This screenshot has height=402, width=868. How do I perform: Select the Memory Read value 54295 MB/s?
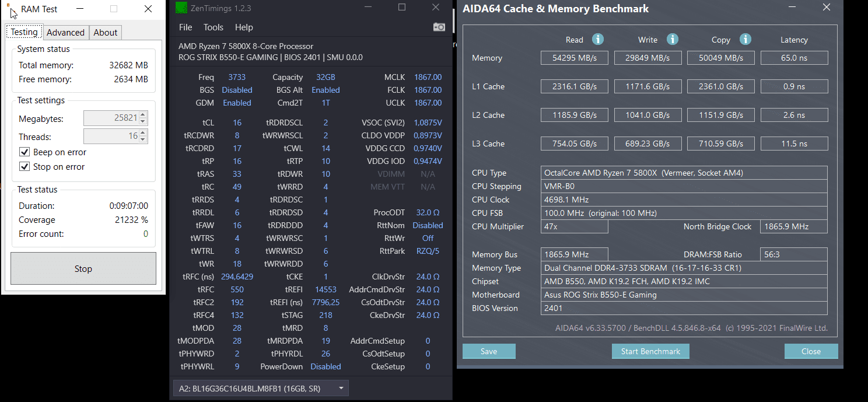(575, 58)
